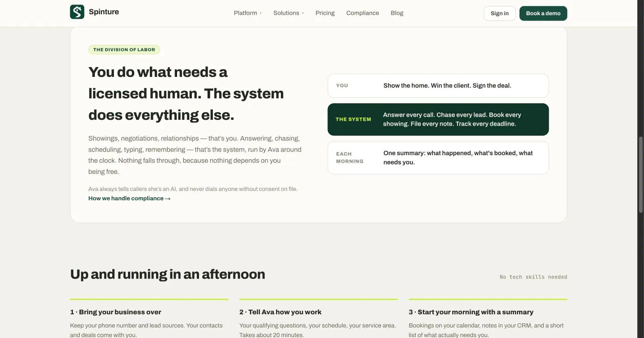644x338 pixels.
Task: Click 'Keep your phone number and lead sources' text
Action: point(146,330)
